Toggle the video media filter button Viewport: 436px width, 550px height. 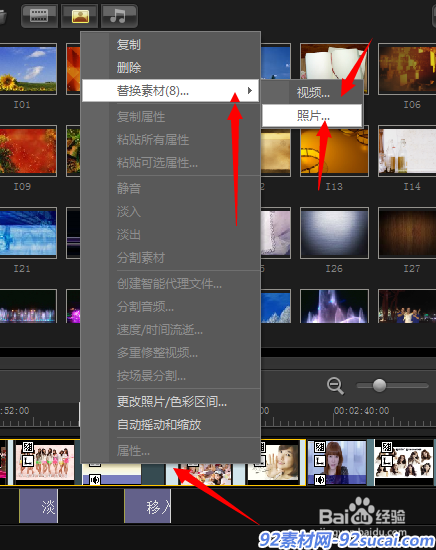click(x=39, y=16)
